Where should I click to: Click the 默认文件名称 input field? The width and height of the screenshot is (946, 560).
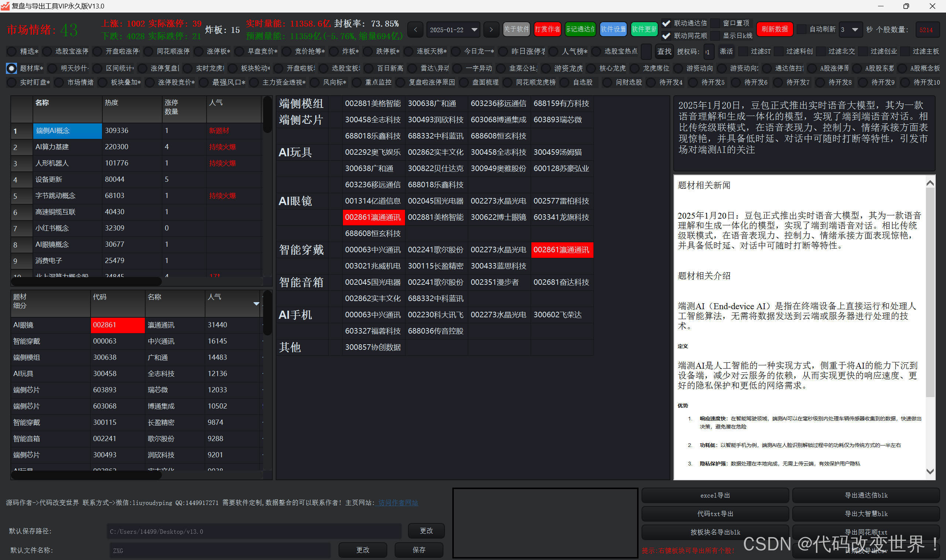point(220,550)
